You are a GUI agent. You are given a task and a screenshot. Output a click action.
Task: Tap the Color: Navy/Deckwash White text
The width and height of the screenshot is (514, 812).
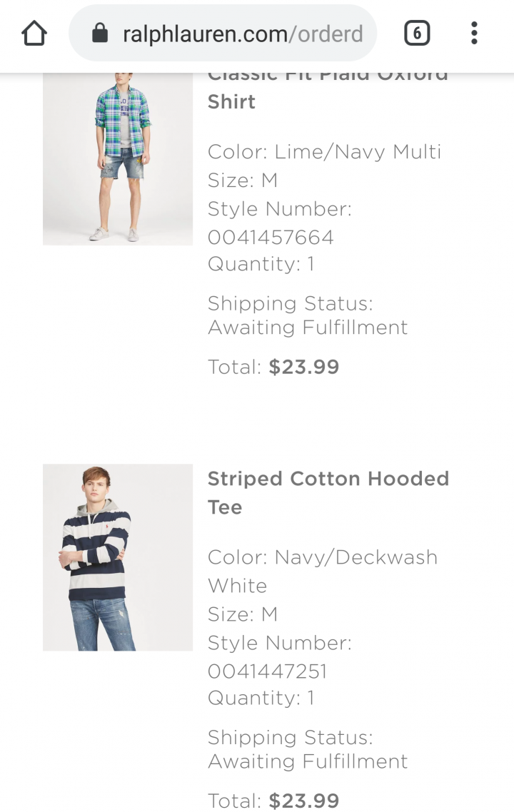click(x=323, y=572)
